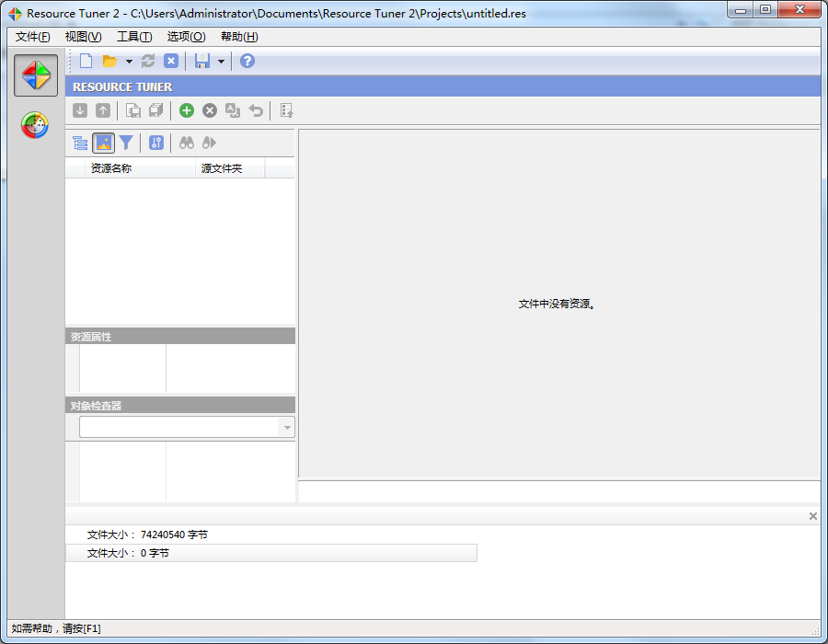
Task: Click the green Add resource button
Action: coord(187,110)
